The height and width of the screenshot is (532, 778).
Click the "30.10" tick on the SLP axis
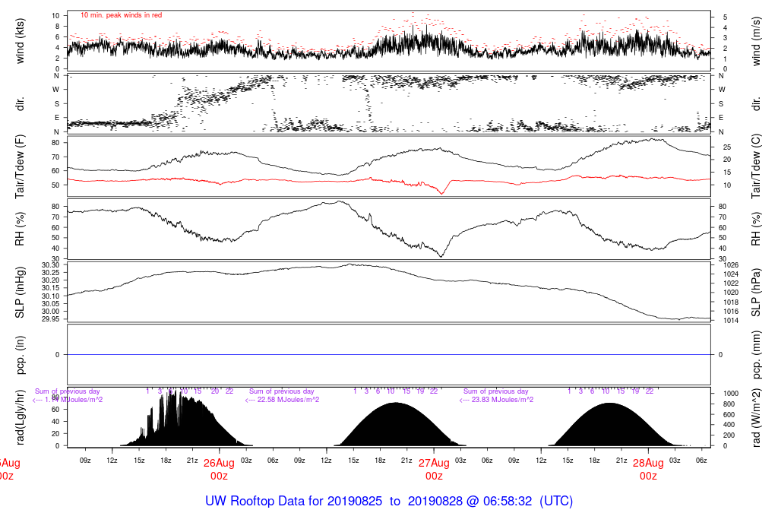click(50, 296)
